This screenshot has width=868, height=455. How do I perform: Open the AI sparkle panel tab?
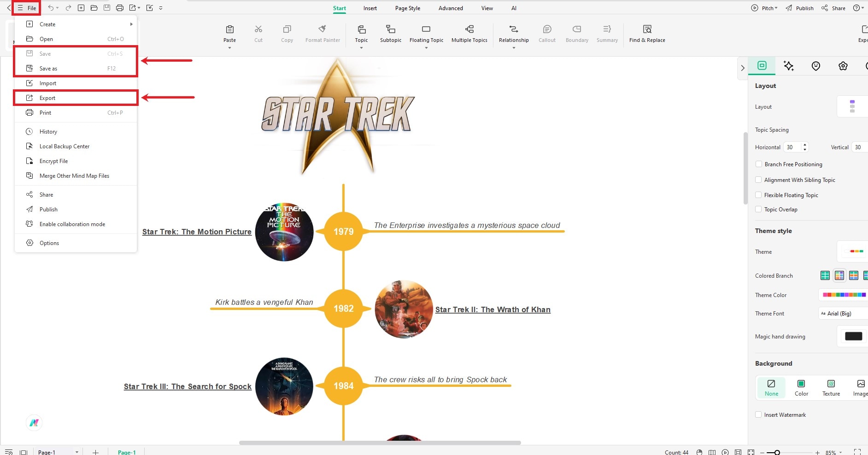(x=789, y=66)
